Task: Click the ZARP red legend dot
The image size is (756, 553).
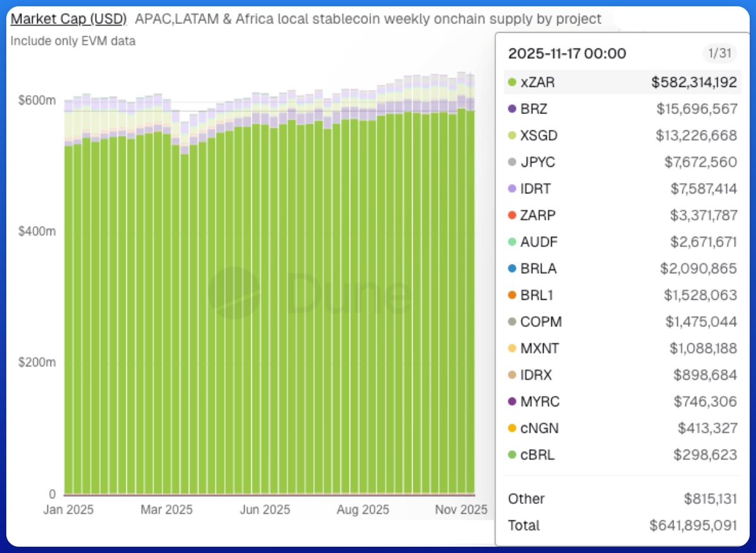Action: 512,215
